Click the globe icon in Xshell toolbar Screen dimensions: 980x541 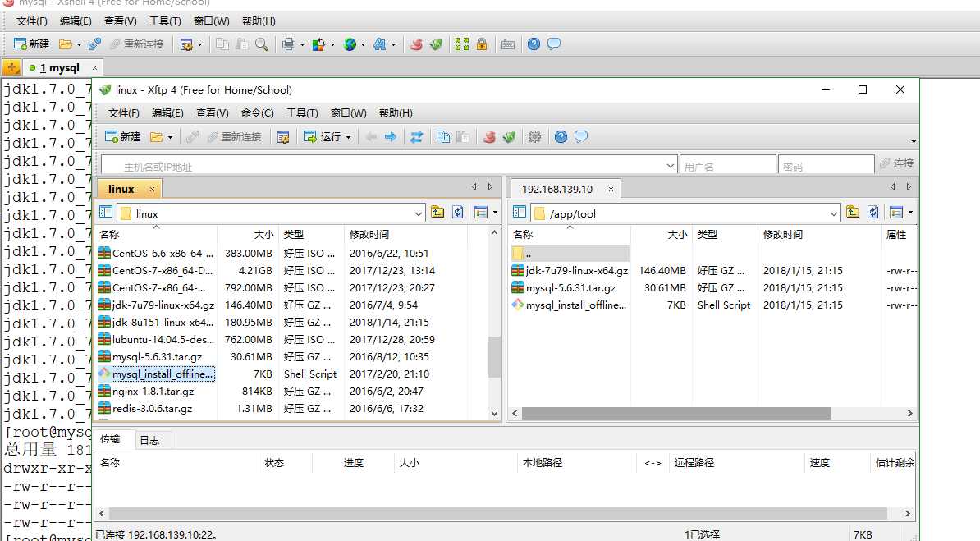[350, 44]
